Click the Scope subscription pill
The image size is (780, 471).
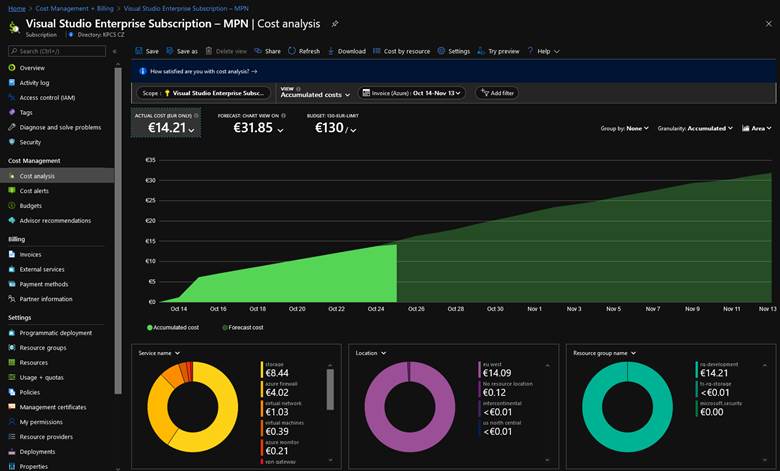point(203,93)
